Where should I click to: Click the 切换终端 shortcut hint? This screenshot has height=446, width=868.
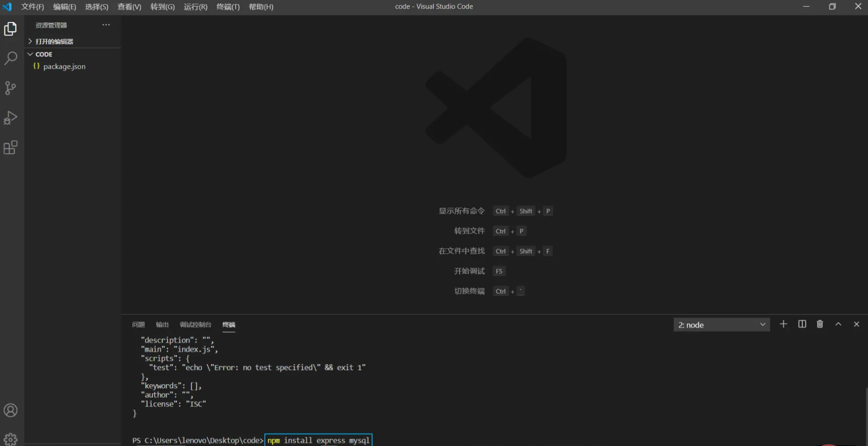[x=469, y=291]
